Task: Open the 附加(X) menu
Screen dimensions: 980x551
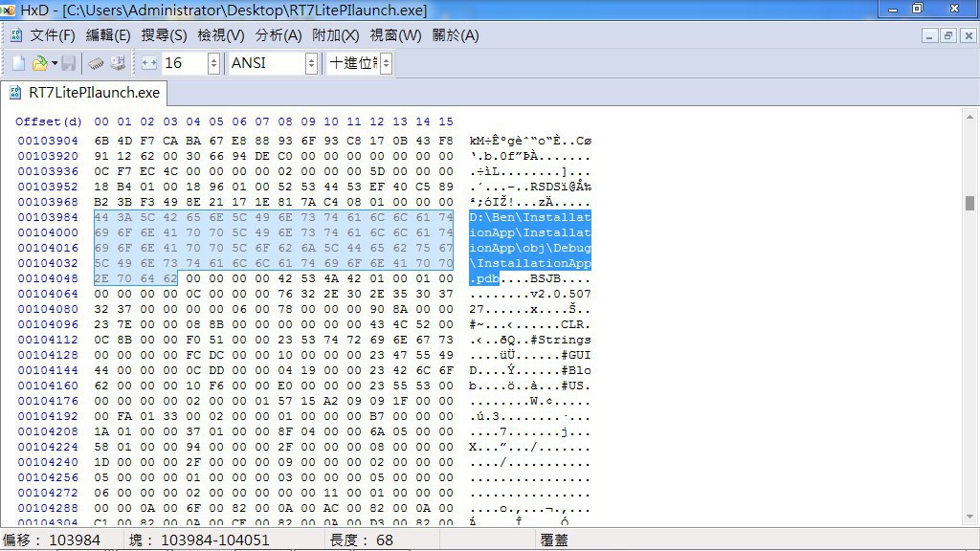Action: coord(336,35)
